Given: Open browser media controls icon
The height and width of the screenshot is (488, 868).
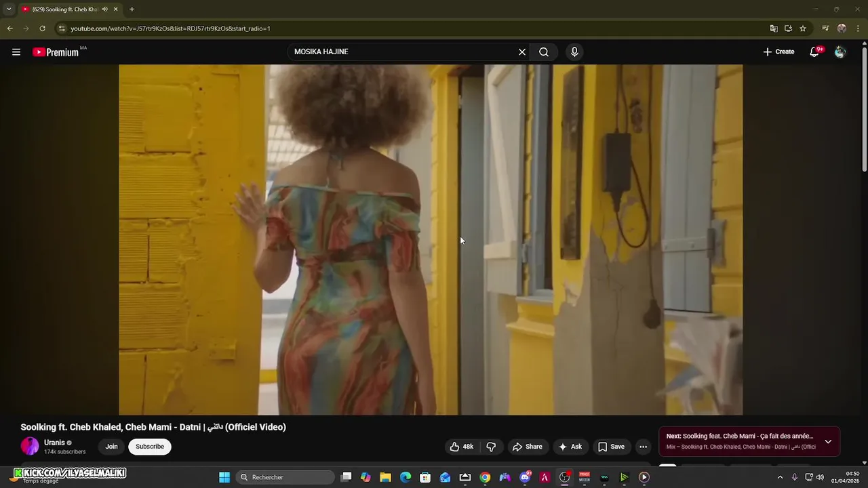Looking at the screenshot, I should point(825,28).
